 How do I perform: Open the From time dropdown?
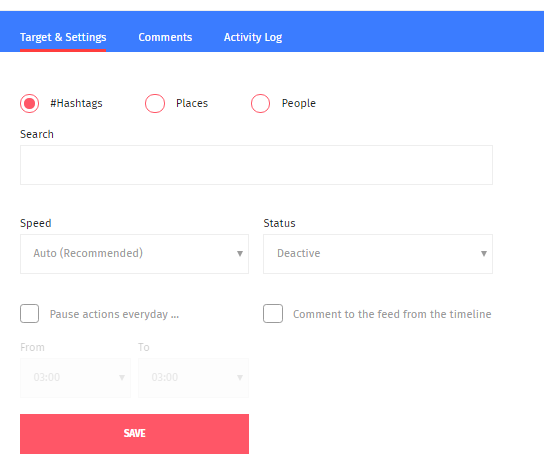[75, 378]
